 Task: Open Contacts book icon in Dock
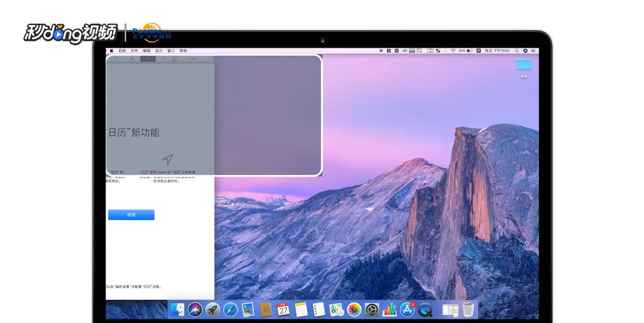(266, 309)
